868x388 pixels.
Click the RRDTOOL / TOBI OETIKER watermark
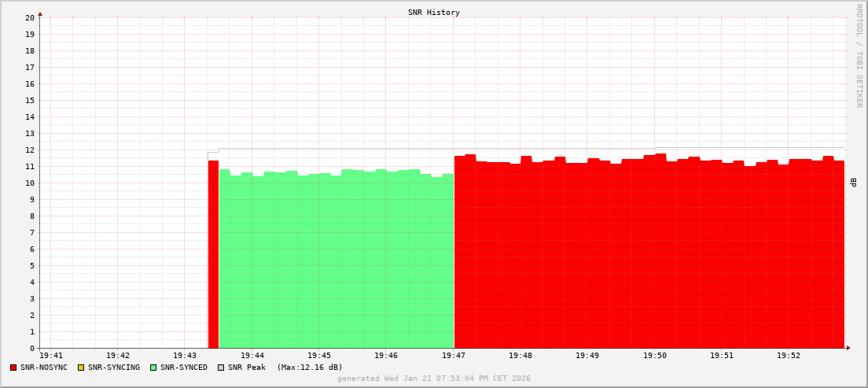coord(859,55)
